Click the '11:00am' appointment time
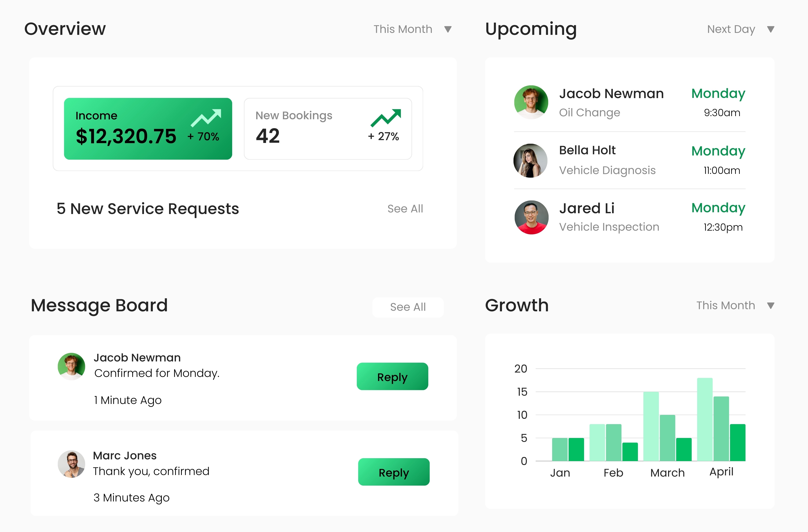Screen dimensions: 808x532 [722, 170]
